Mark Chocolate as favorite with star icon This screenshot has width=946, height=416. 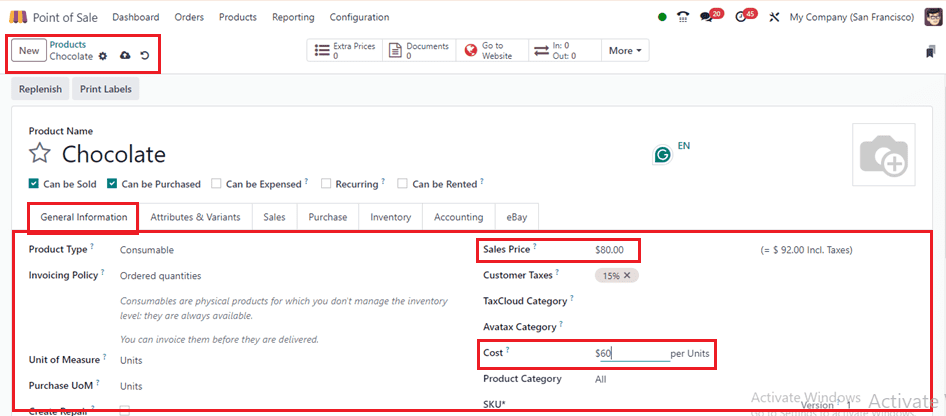click(40, 154)
